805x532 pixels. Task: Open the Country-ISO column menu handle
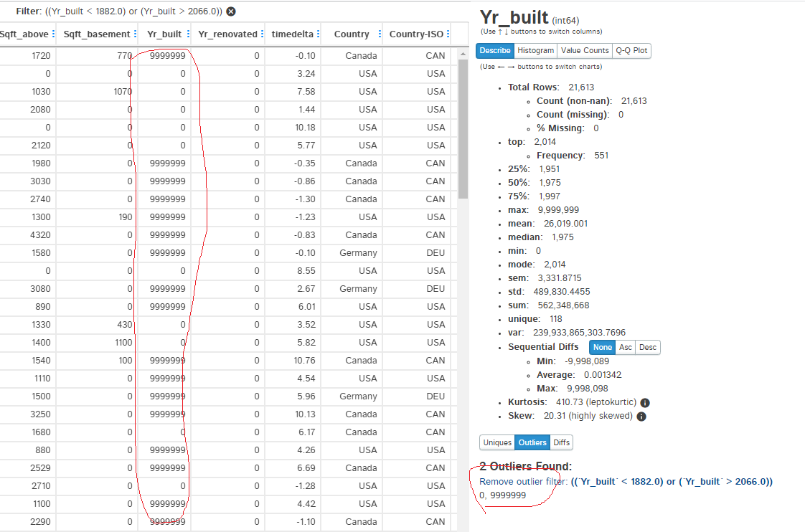[x=448, y=34]
